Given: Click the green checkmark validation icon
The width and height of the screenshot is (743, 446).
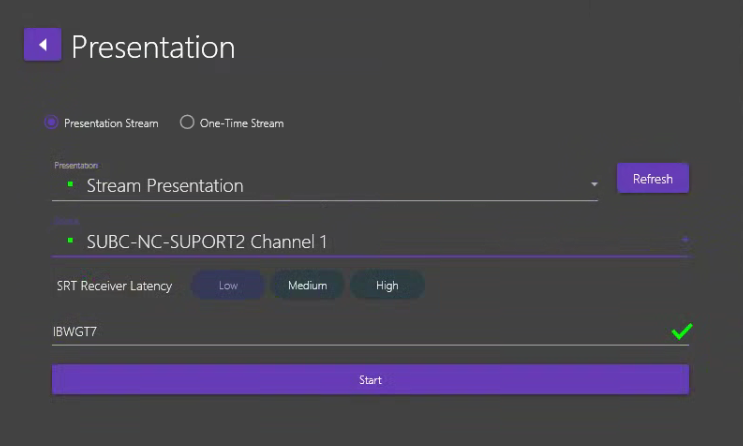Looking at the screenshot, I should 681,331.
